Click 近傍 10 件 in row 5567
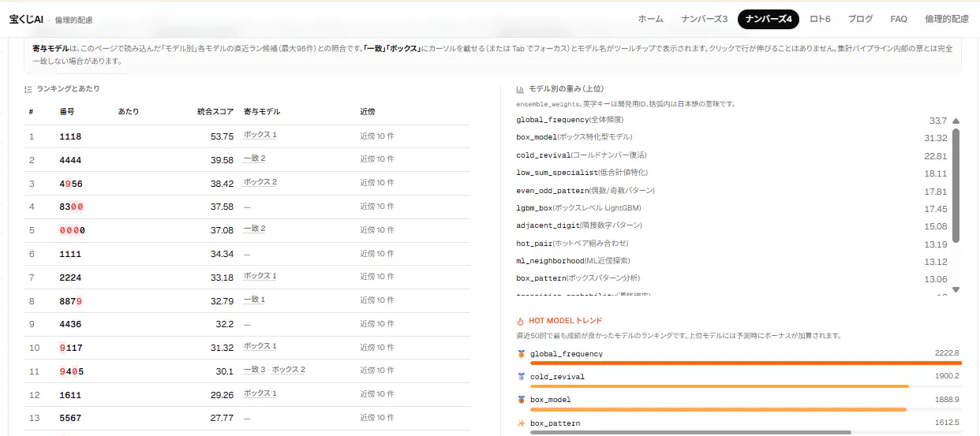This screenshot has width=980, height=436. click(x=377, y=418)
